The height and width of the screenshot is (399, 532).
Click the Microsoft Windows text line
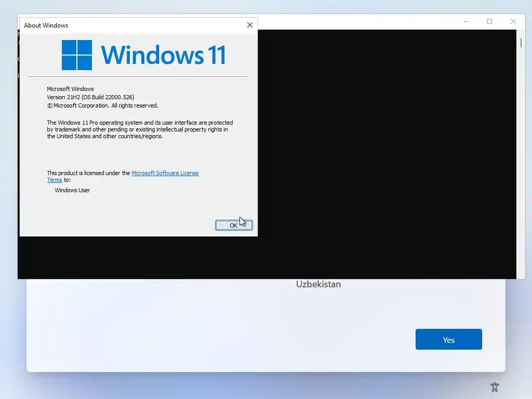[70, 89]
